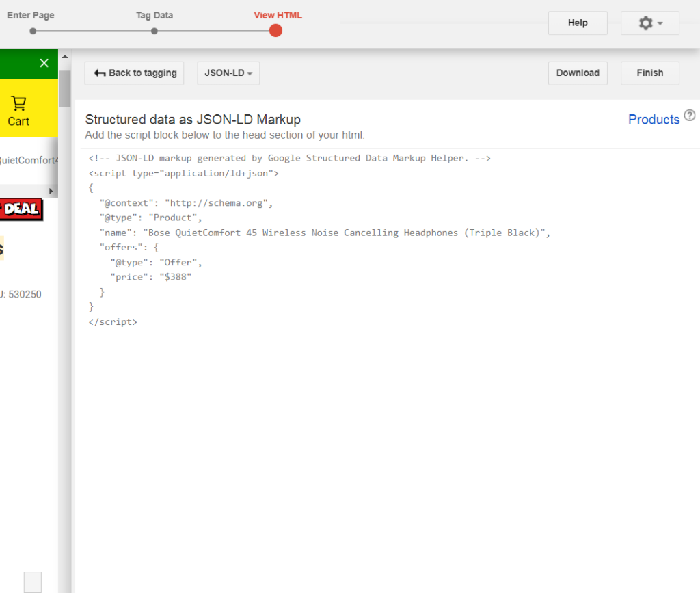Select the View HTML step
Image resolution: width=700 pixels, height=593 pixels.
click(x=278, y=15)
